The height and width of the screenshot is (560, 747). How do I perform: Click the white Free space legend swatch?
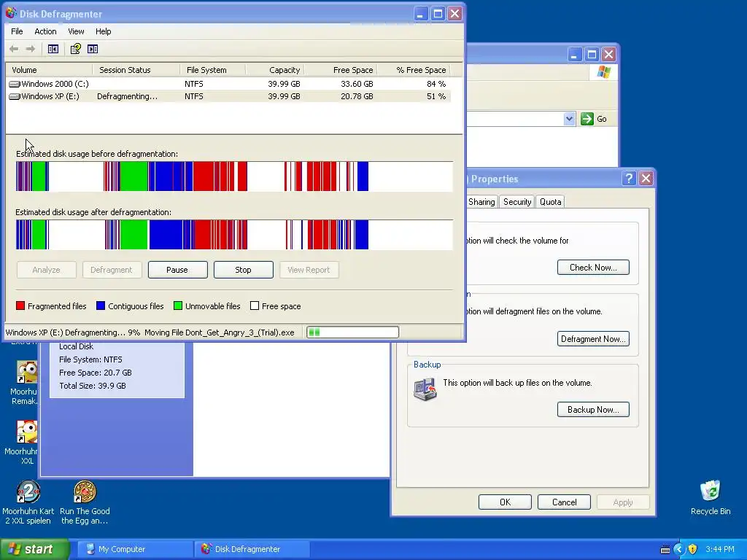tap(255, 306)
